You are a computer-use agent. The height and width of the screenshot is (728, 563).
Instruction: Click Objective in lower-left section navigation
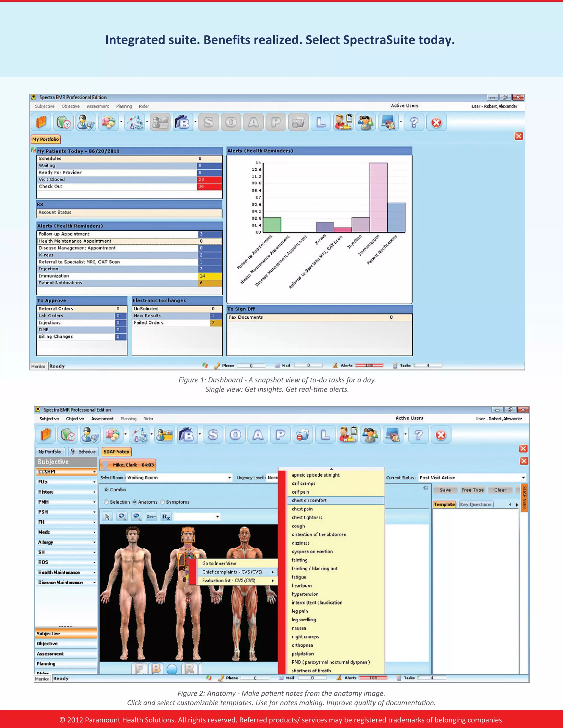66,644
